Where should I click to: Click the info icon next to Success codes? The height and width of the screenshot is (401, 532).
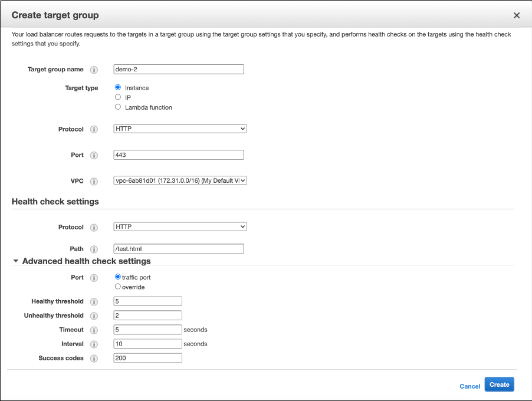pyautogui.click(x=94, y=359)
